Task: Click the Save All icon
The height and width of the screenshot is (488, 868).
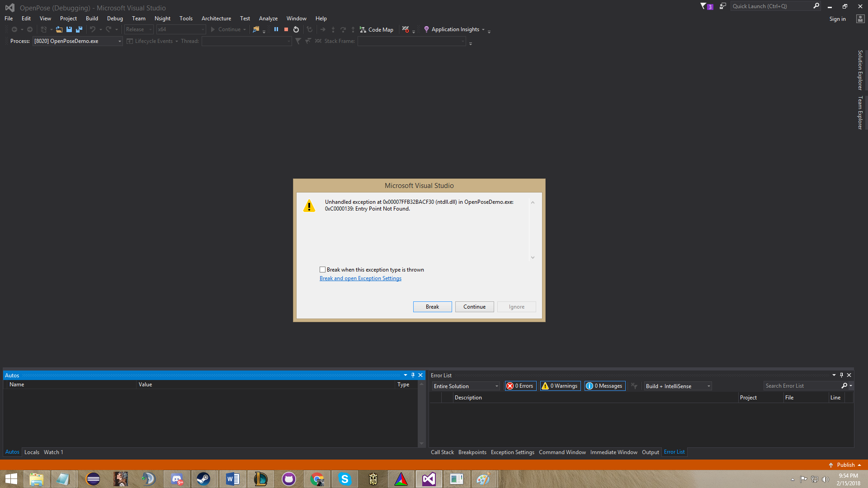Action: (79, 29)
